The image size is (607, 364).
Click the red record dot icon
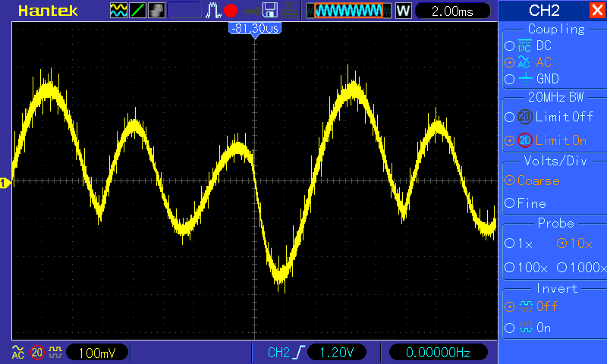[231, 11]
